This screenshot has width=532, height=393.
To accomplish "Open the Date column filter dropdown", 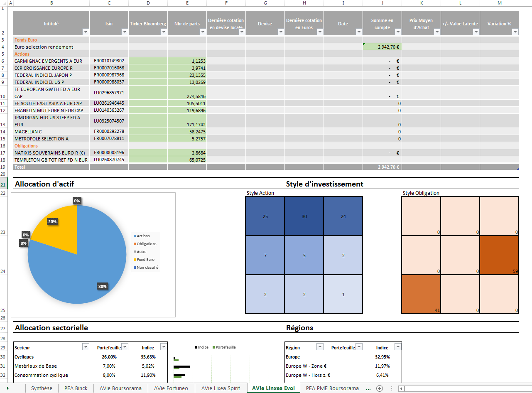I will click(x=359, y=32).
